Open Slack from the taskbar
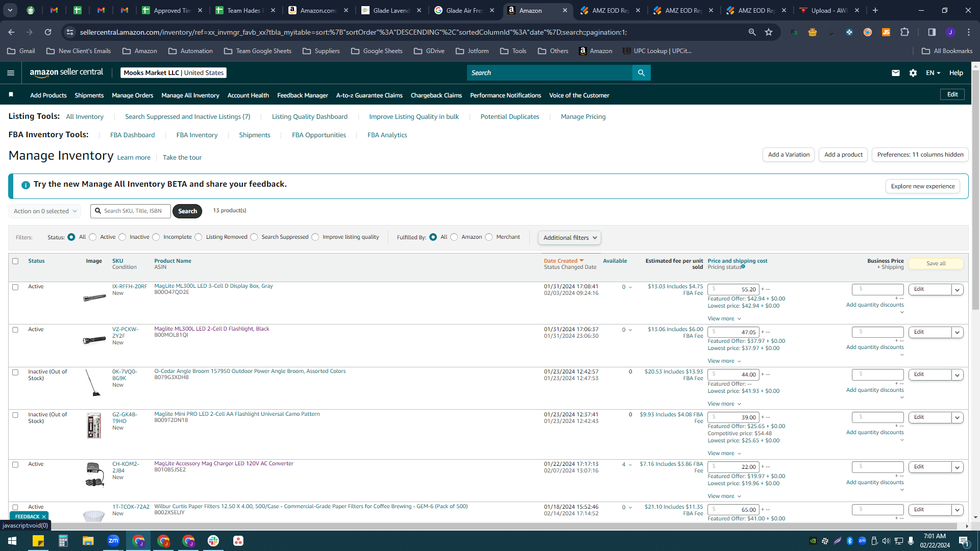 coord(213,541)
